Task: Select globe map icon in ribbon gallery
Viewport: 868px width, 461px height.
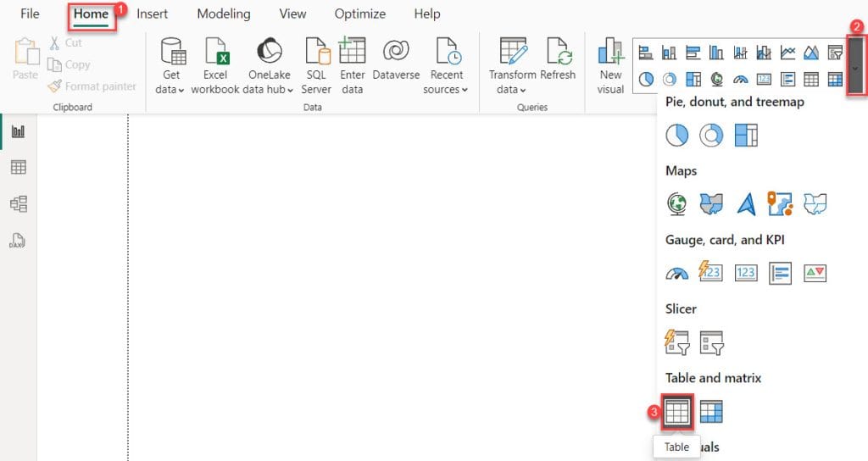Action: coord(716,79)
